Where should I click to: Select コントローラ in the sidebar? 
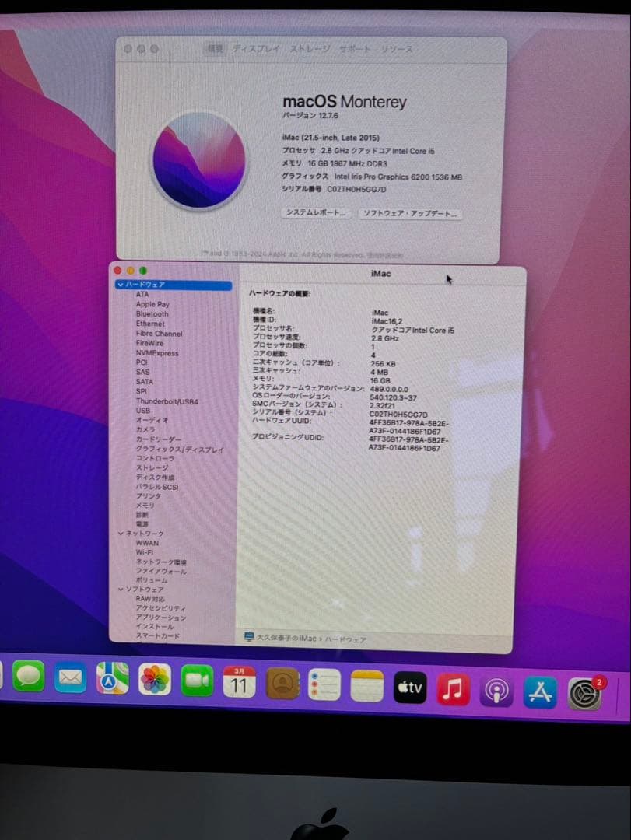[155, 459]
